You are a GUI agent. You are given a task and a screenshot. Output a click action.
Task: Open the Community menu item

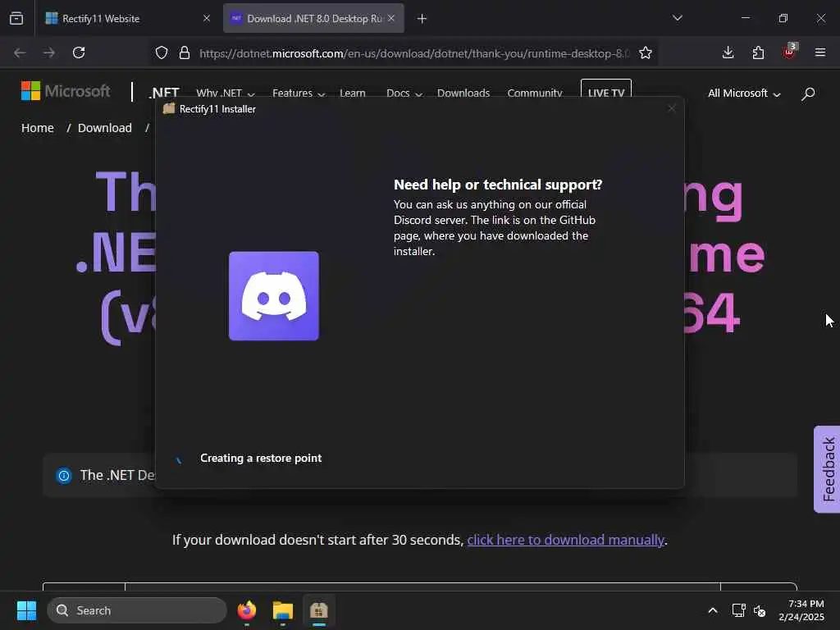tap(535, 94)
